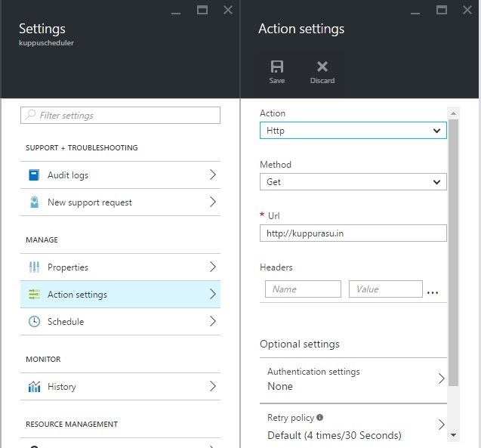Click the headers ellipsis more button

[433, 291]
